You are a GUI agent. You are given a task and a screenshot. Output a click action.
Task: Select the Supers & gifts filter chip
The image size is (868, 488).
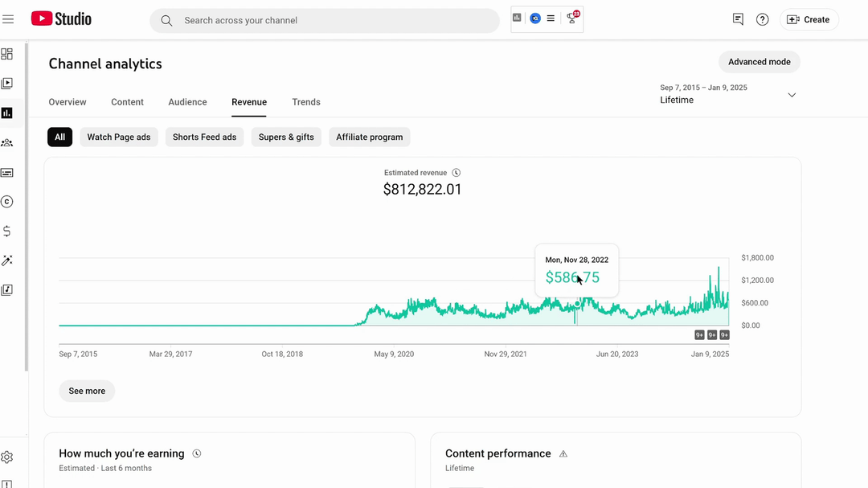pos(286,137)
